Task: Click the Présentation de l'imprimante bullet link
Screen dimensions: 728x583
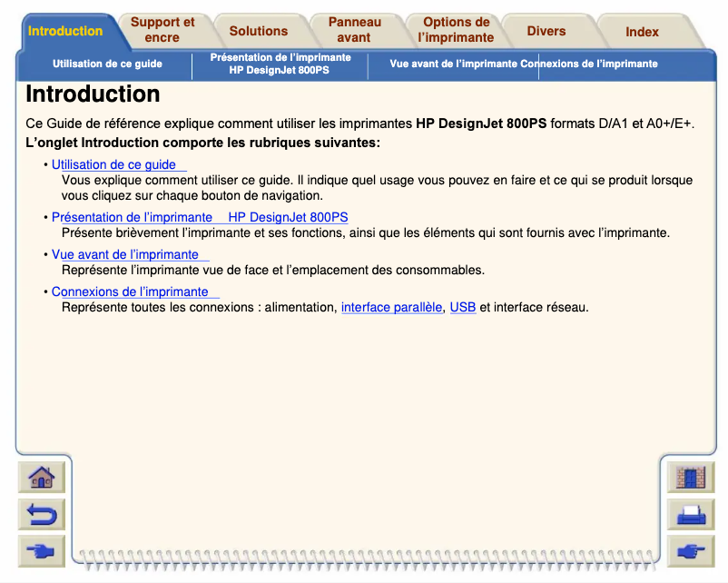Action: pos(199,218)
